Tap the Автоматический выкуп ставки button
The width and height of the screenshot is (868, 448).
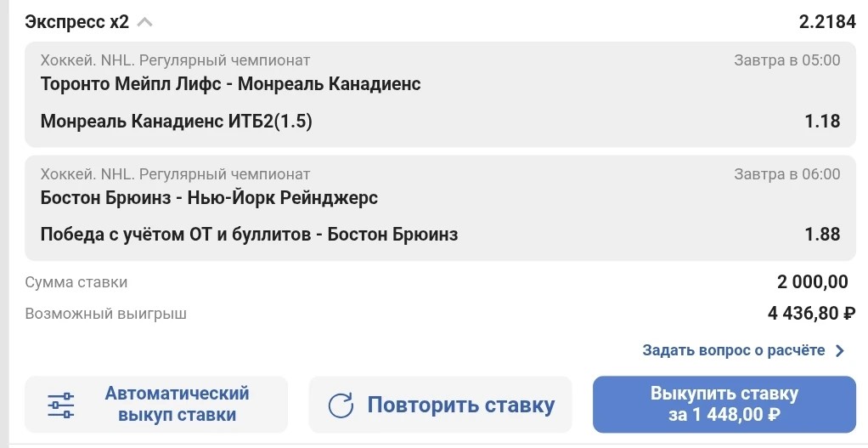[156, 405]
